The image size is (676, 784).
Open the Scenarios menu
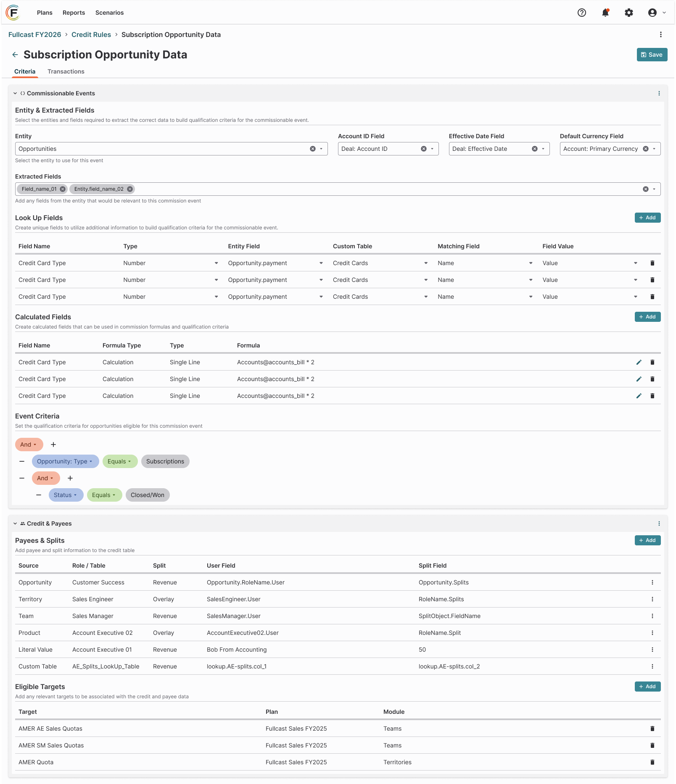[109, 13]
